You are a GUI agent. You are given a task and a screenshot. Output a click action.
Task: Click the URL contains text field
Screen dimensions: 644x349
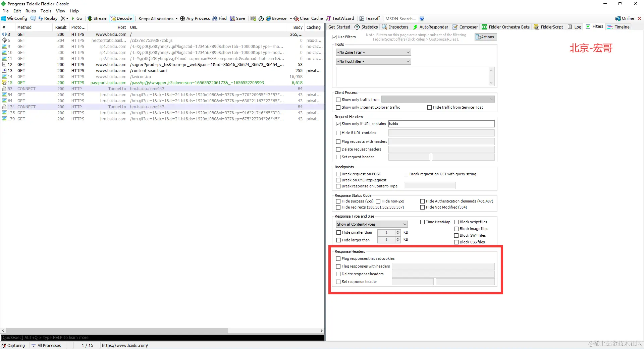click(x=441, y=124)
